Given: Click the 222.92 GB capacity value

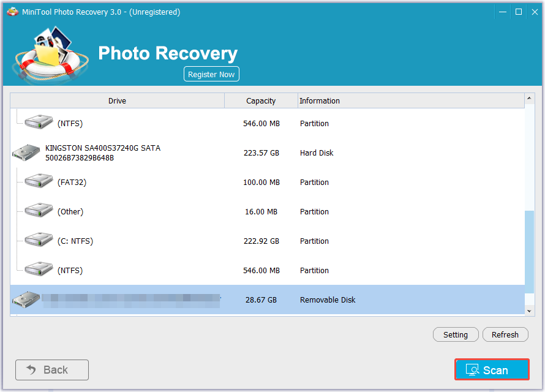Looking at the screenshot, I should [261, 241].
